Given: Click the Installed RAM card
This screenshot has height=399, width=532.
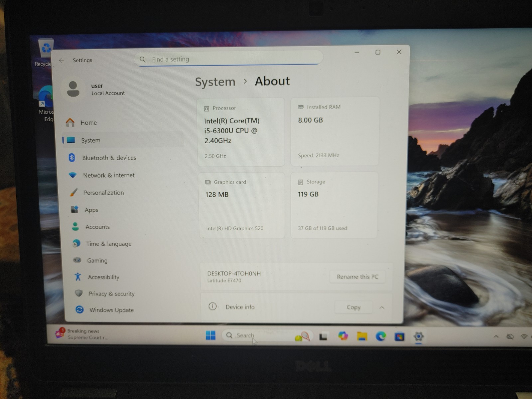Looking at the screenshot, I should [335, 131].
